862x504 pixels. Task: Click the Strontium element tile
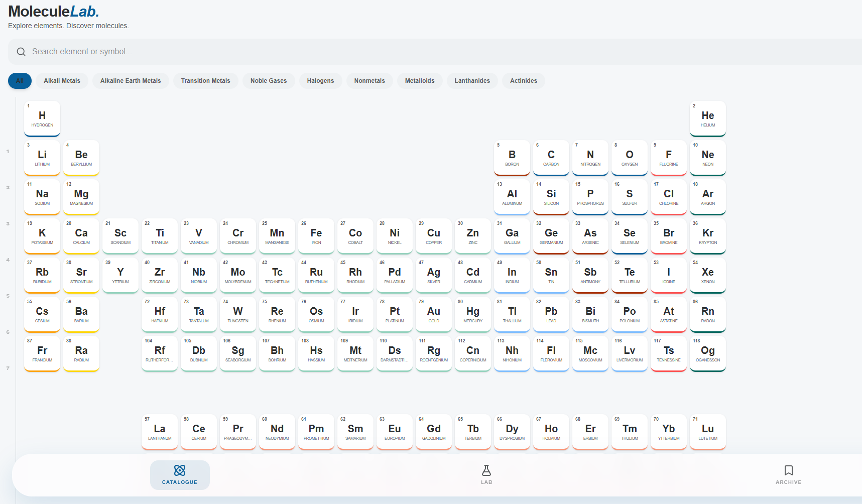pos(81,275)
